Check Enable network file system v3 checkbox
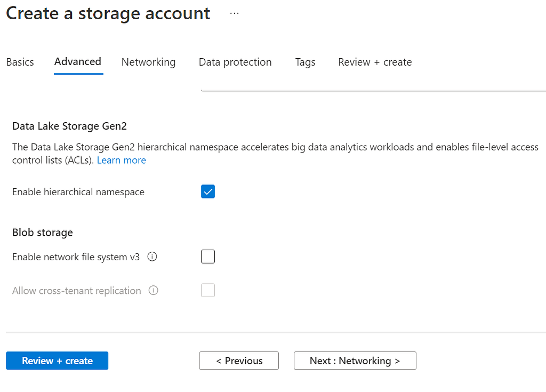Image resolution: width=546 pixels, height=392 pixels. tap(208, 257)
